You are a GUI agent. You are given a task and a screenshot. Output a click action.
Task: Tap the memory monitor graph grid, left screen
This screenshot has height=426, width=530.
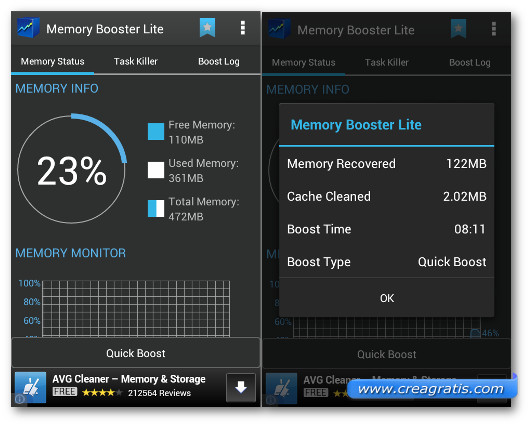(x=136, y=308)
